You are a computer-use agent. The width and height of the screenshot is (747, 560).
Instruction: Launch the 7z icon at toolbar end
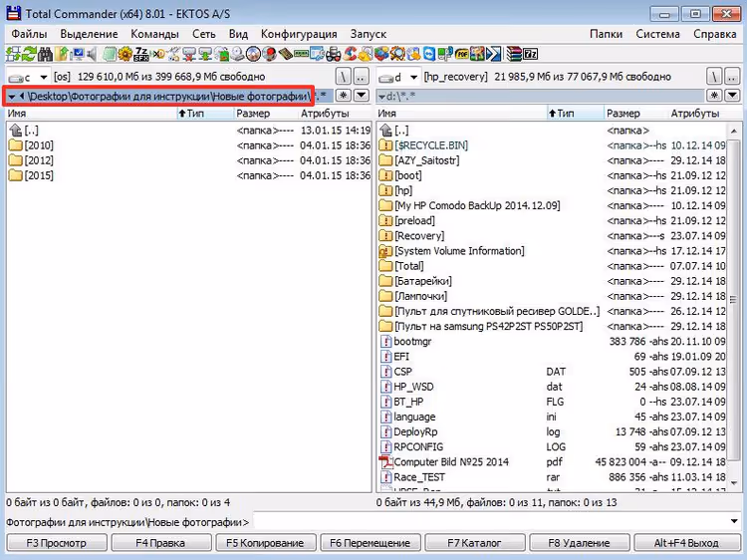pyautogui.click(x=530, y=54)
